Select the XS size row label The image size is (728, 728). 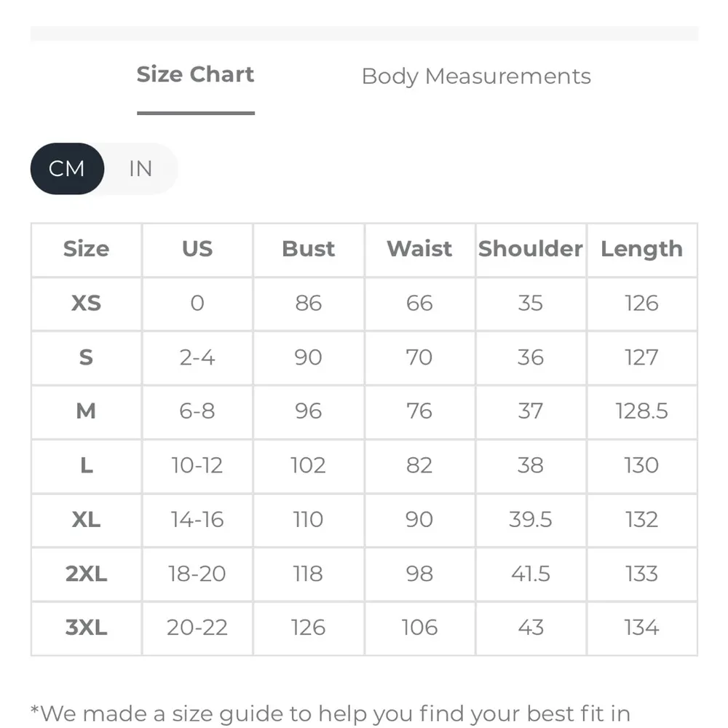86,303
